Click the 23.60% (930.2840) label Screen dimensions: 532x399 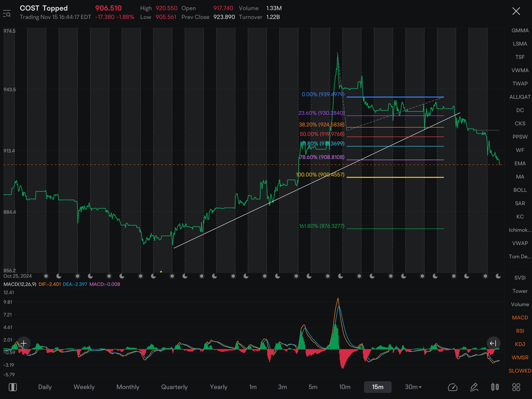click(321, 113)
